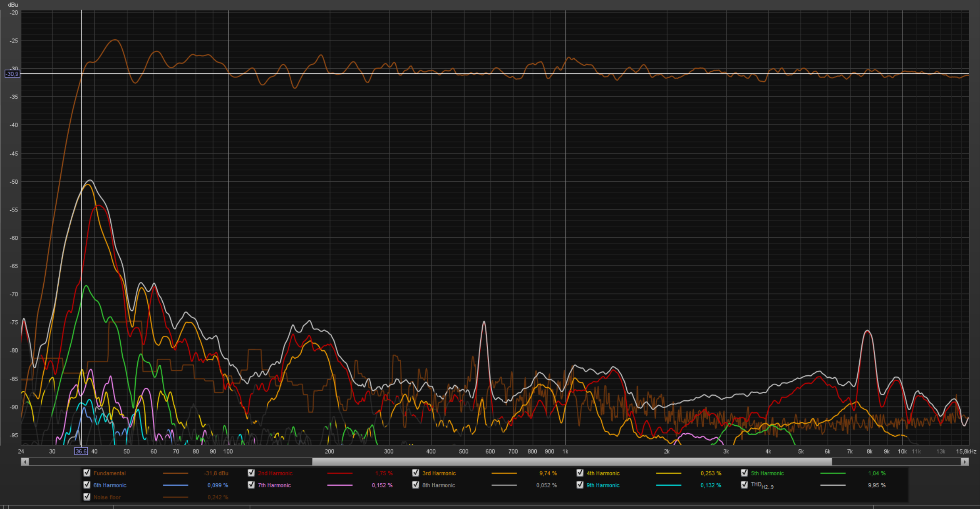Click the horizontal scrollbar right arrow

coord(965,462)
